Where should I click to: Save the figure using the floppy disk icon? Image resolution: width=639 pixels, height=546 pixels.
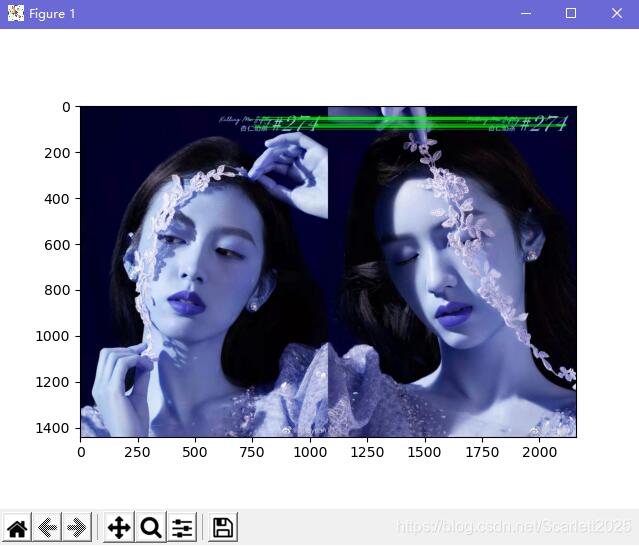point(223,527)
